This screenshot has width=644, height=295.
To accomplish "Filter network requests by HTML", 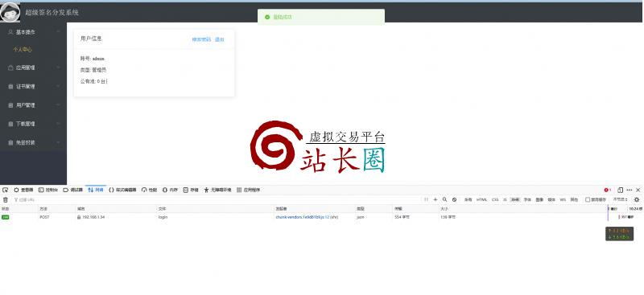I will point(481,200).
